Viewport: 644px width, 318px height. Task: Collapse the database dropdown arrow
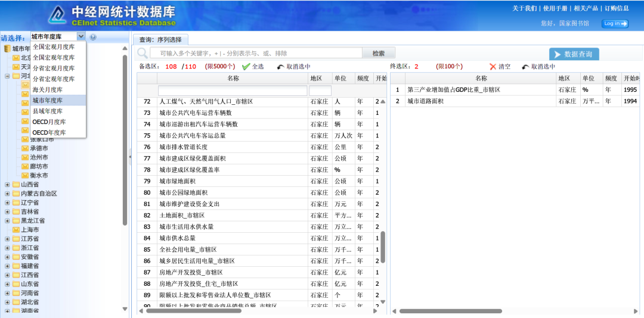pyautogui.click(x=81, y=37)
